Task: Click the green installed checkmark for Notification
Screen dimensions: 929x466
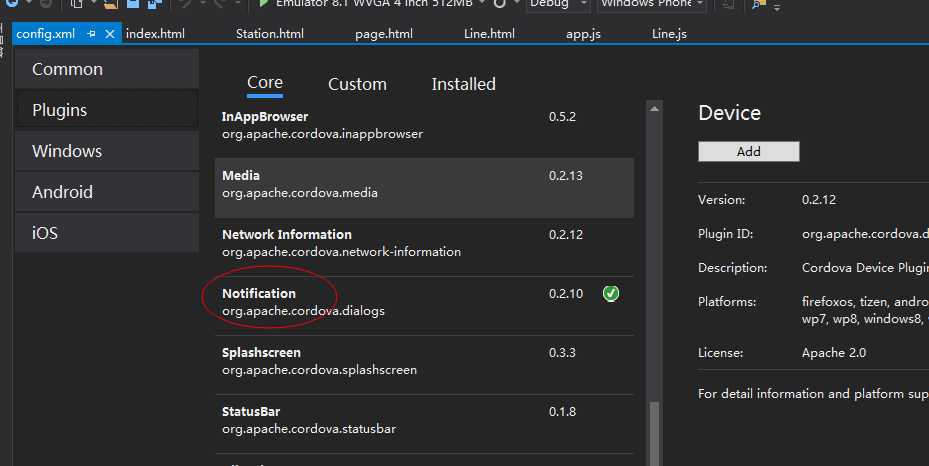Action: (611, 294)
